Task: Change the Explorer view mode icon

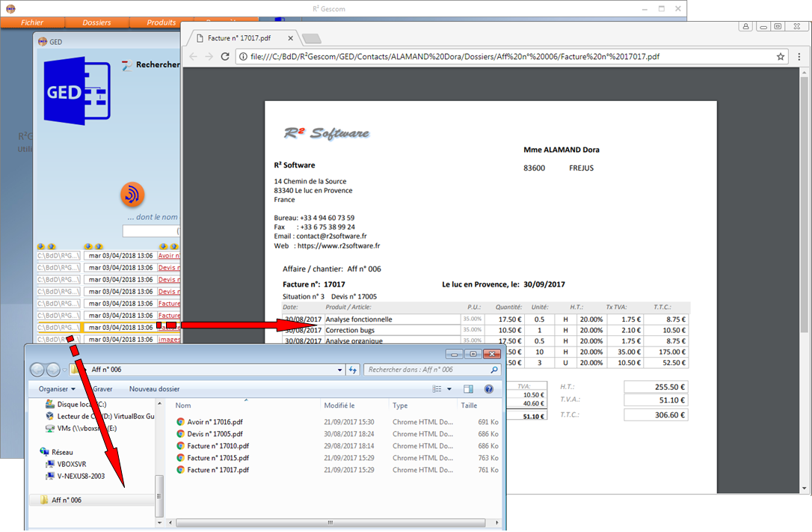Action: [x=437, y=389]
